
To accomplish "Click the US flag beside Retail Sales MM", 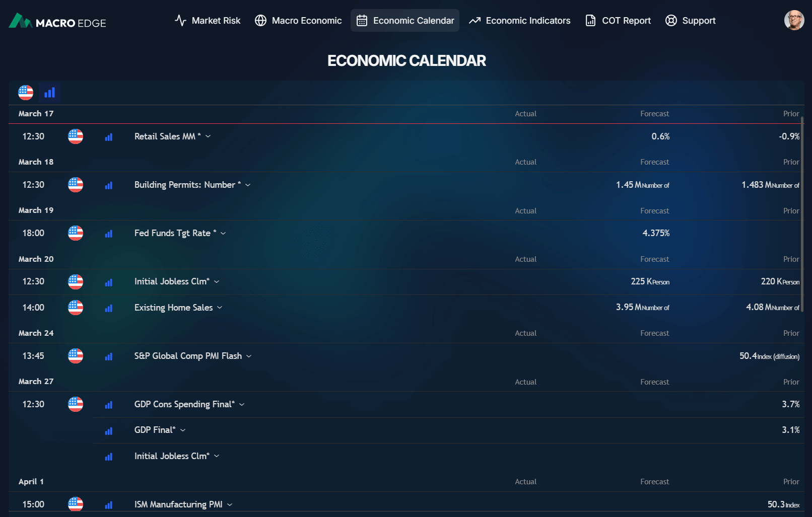I will (76, 136).
